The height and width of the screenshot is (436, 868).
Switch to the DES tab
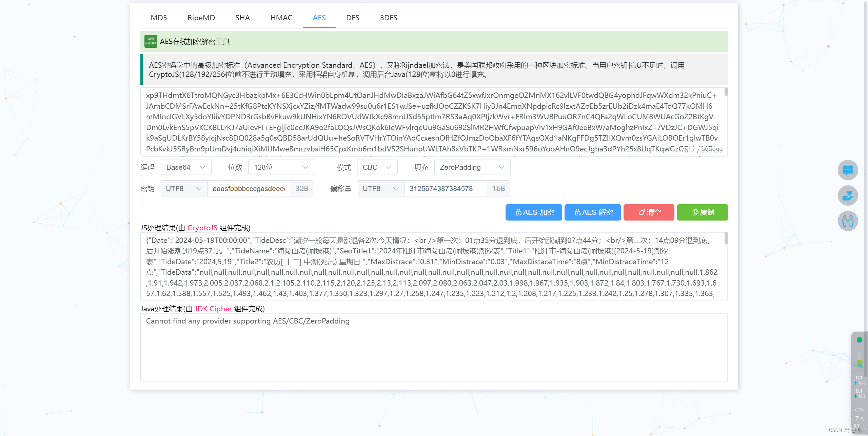[x=353, y=18]
